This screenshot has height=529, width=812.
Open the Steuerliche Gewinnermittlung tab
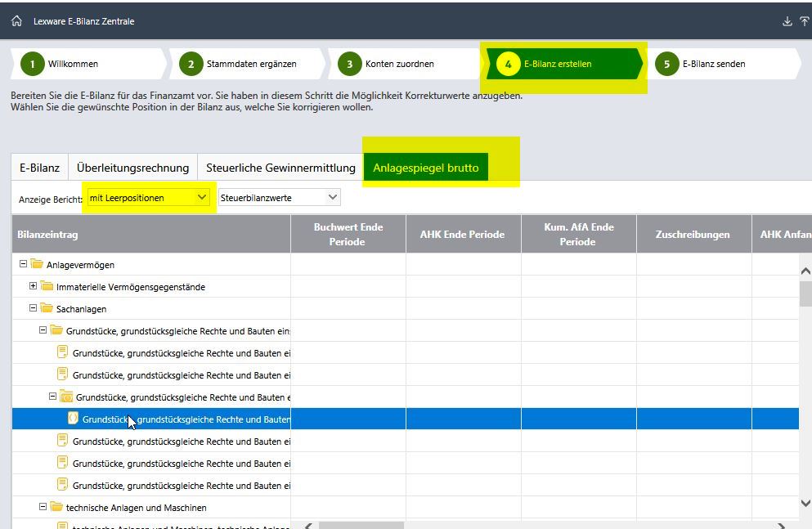[x=280, y=168]
